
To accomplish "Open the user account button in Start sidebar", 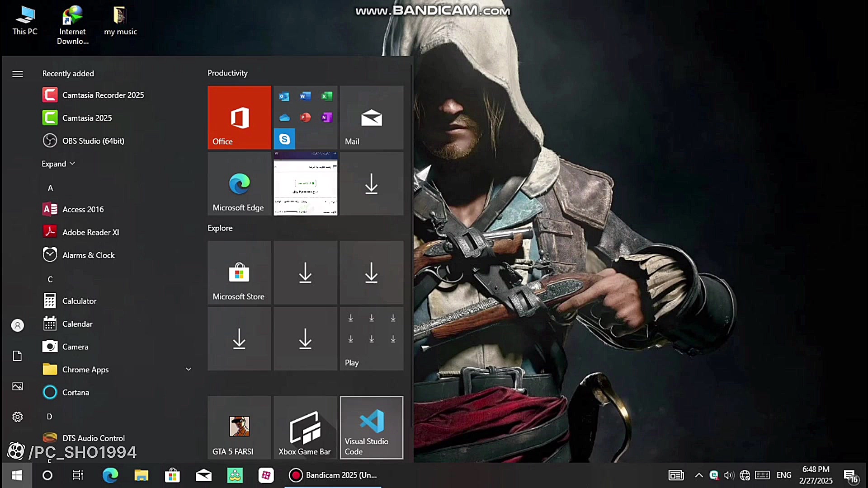I will point(18,325).
